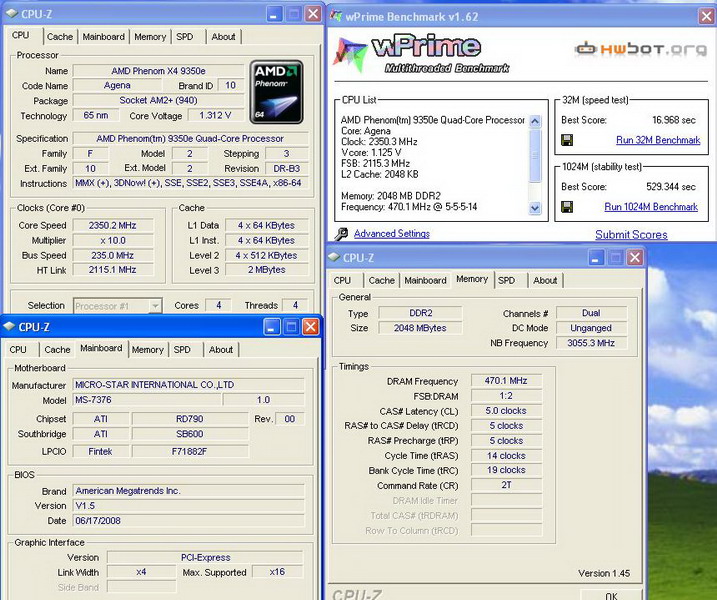717x600 pixels.
Task: Click the wPrime title bar app icon
Action: [x=336, y=16]
